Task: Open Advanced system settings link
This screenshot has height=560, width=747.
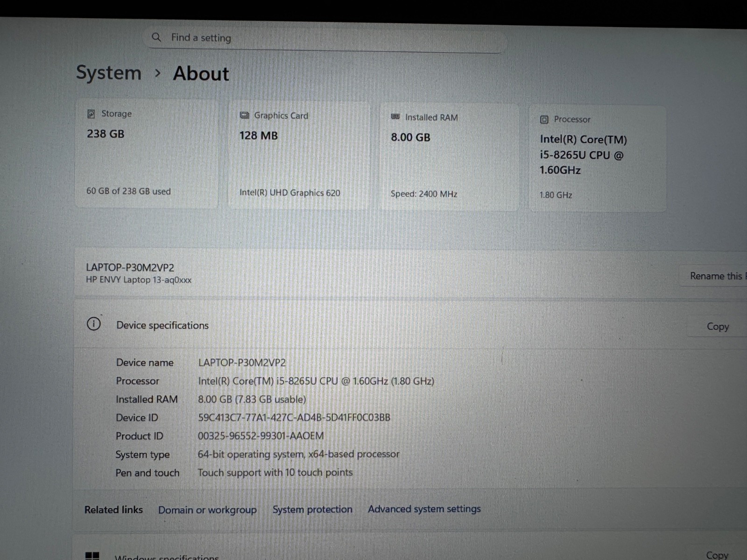Action: point(424,509)
